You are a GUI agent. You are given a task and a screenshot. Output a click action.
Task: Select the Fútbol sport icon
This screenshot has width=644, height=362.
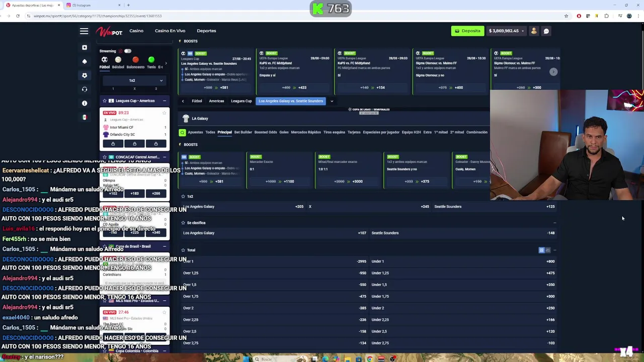105,62
